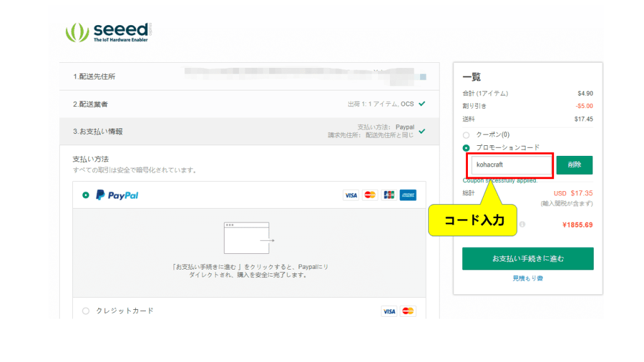644x362 pixels.
Task: Click the 出荷 1: 1 アイテム, OCS text
Action: pos(380,104)
